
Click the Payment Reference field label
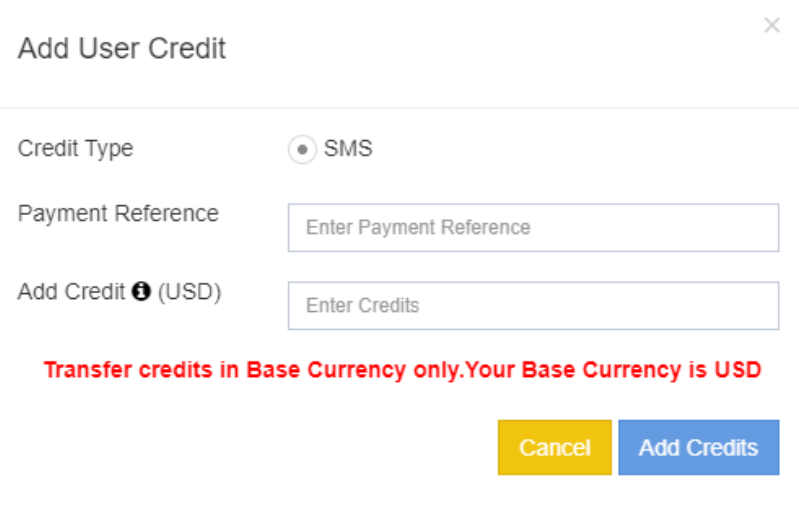118,213
